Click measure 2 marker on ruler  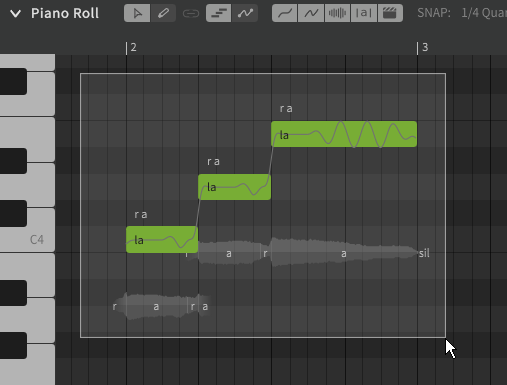[x=131, y=48]
